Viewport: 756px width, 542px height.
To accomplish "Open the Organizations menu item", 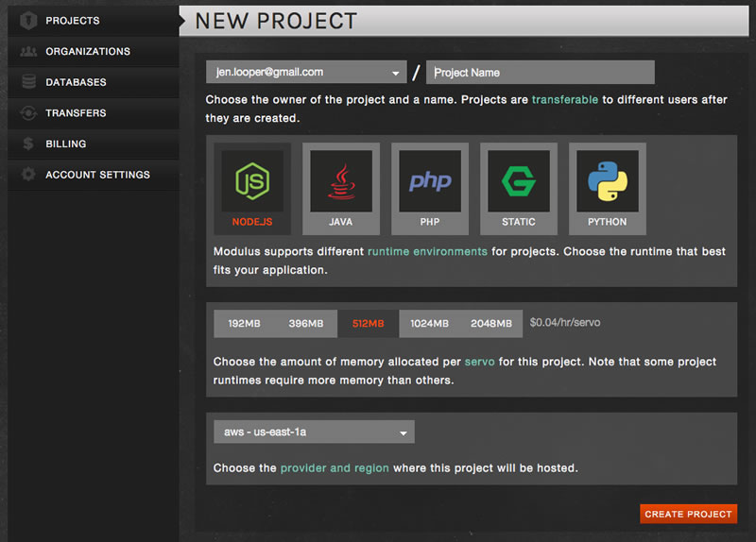I will click(x=94, y=52).
